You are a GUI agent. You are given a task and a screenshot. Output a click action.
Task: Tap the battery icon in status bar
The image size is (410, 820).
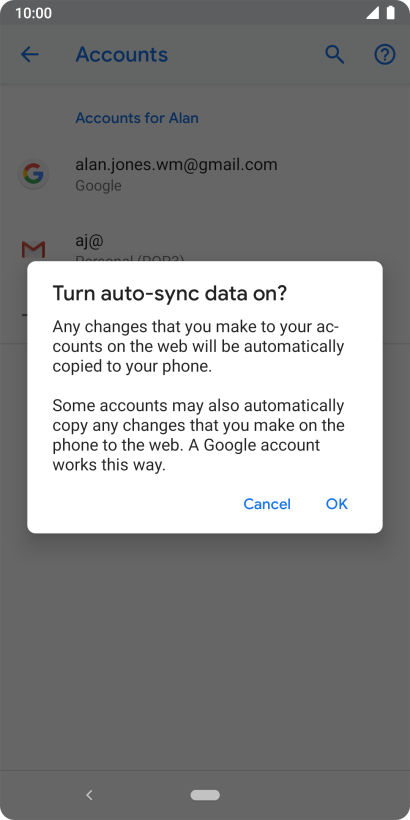tap(390, 13)
